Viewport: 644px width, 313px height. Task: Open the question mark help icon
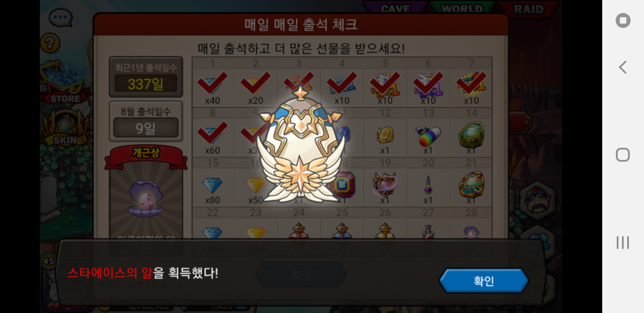coord(50,43)
